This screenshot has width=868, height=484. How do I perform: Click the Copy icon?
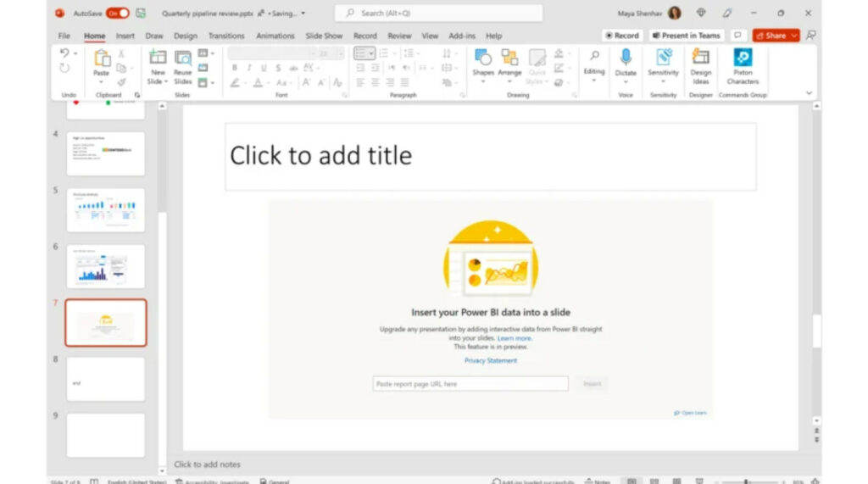(121, 68)
